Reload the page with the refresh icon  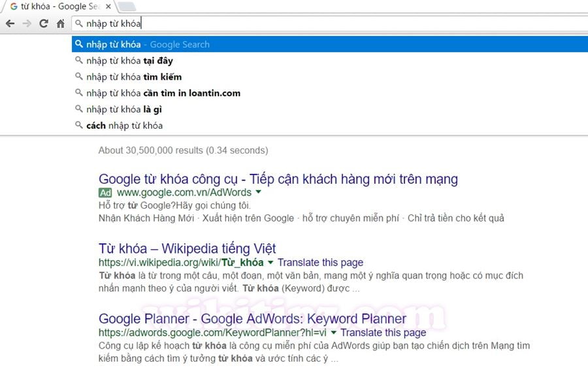click(x=44, y=24)
